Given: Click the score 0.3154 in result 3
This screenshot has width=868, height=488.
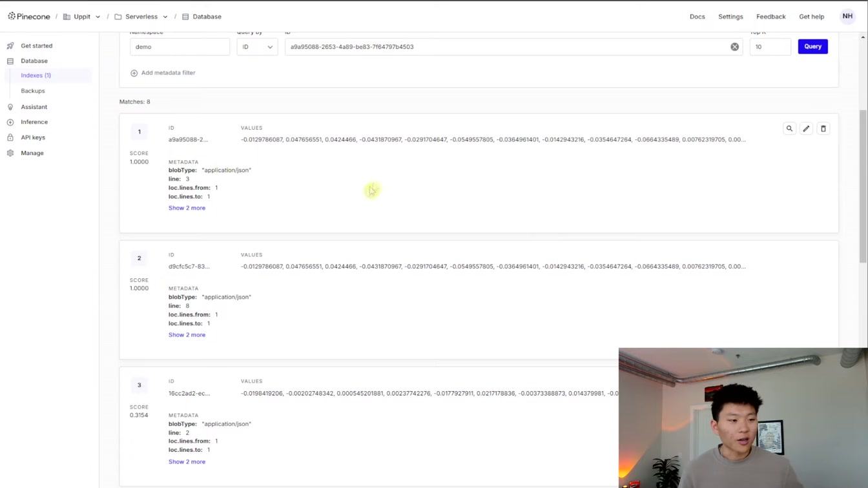Looking at the screenshot, I should pyautogui.click(x=139, y=415).
